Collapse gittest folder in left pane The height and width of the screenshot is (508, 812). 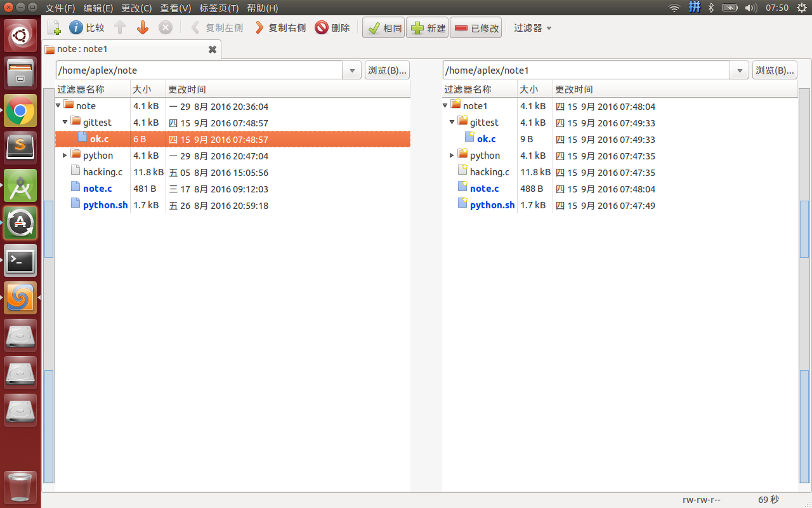pos(65,122)
